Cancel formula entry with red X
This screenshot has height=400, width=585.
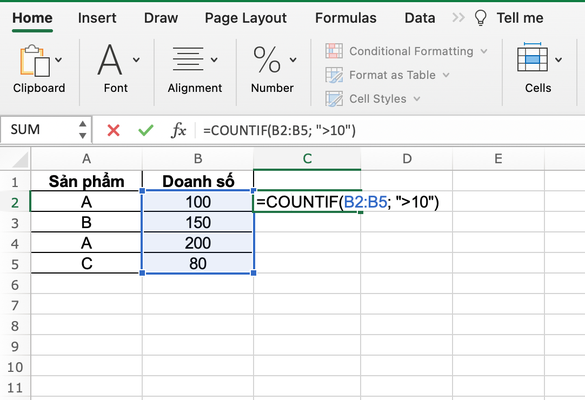[x=113, y=130]
